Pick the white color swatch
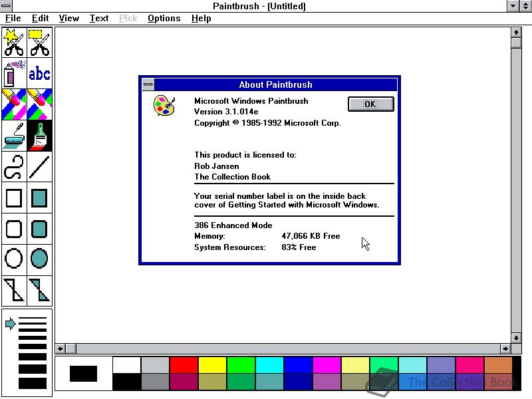Screen dimensions: 532x399 pyautogui.click(x=126, y=364)
